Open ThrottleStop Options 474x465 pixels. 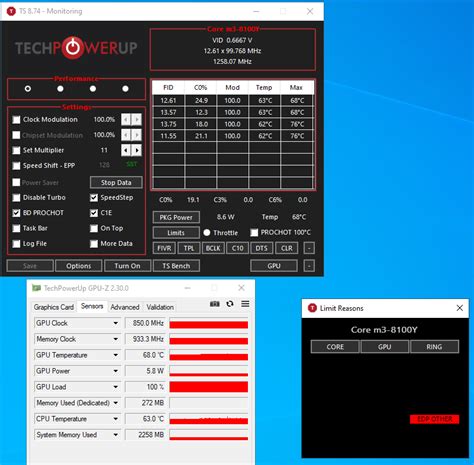click(79, 266)
